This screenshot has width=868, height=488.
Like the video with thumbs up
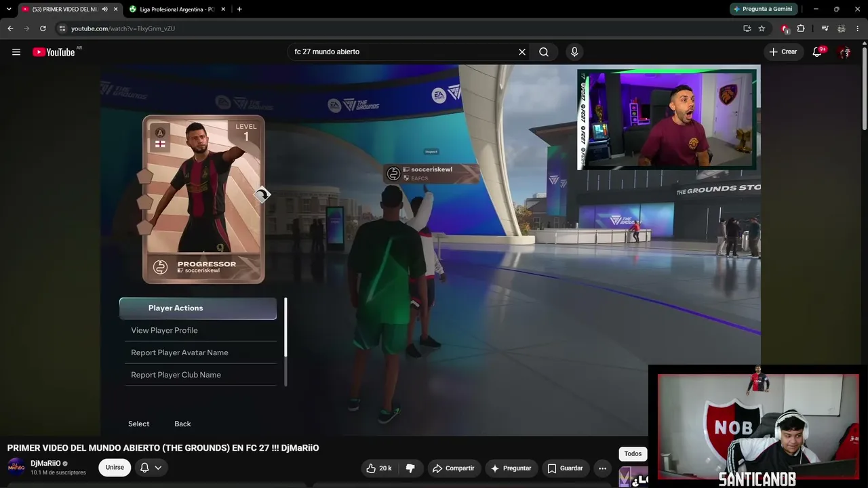click(378, 468)
